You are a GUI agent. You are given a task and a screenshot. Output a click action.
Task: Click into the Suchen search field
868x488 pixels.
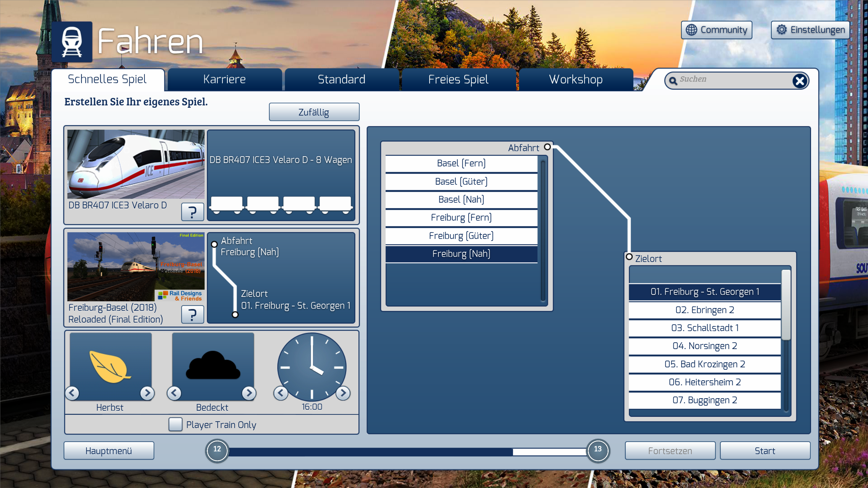[x=732, y=80]
